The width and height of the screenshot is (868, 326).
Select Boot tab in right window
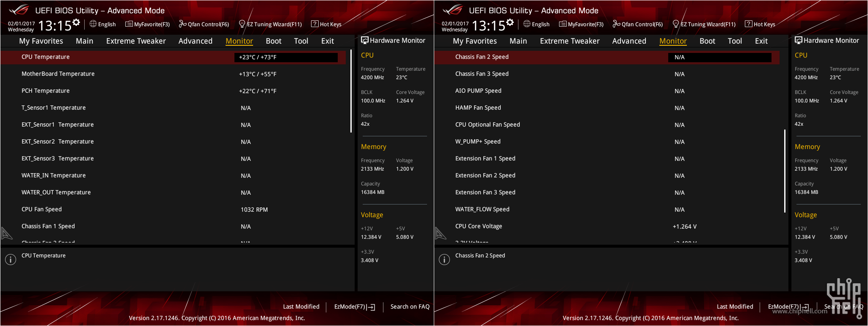point(707,41)
